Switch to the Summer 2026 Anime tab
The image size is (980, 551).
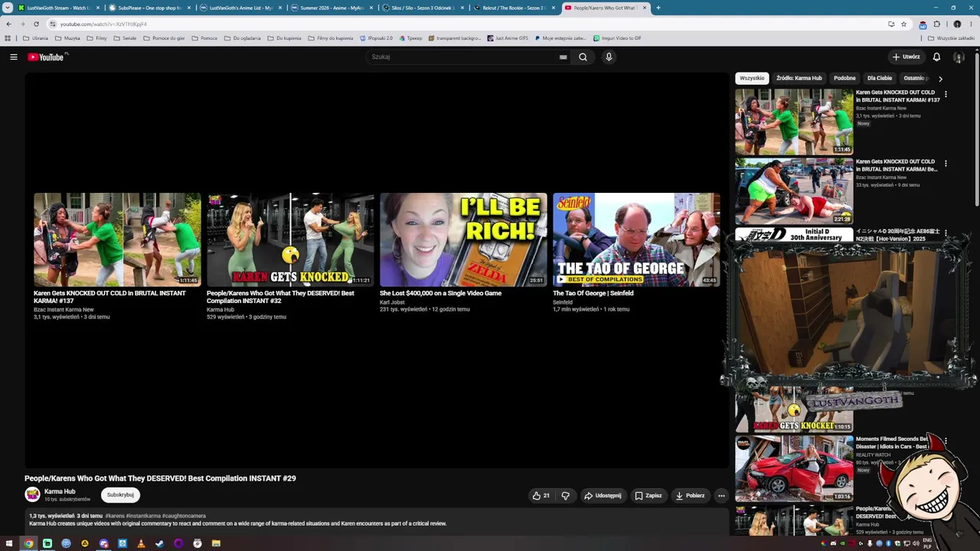click(x=332, y=8)
